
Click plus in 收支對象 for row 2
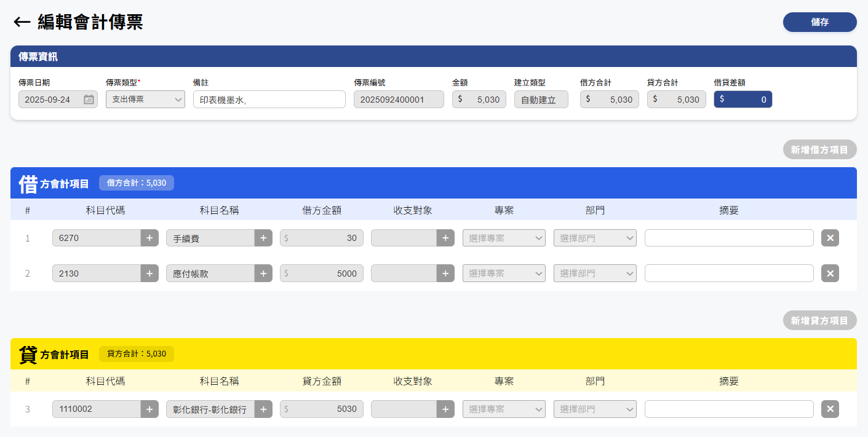click(x=445, y=274)
